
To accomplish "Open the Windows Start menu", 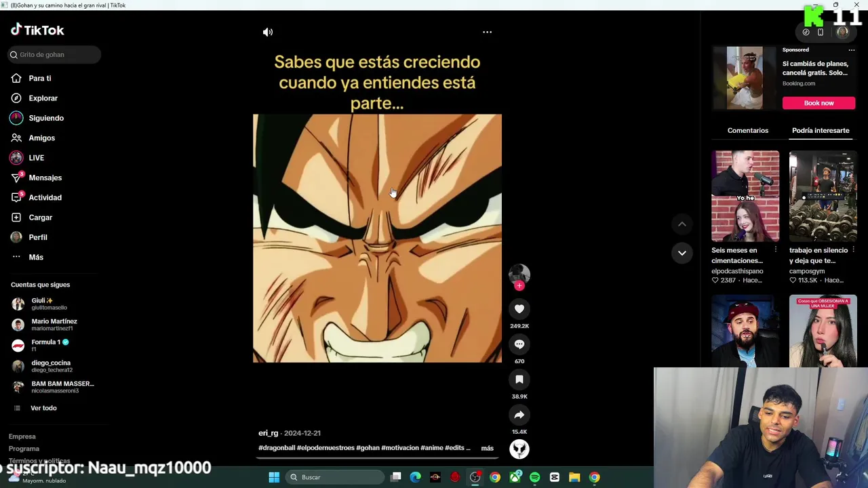I will [x=274, y=477].
